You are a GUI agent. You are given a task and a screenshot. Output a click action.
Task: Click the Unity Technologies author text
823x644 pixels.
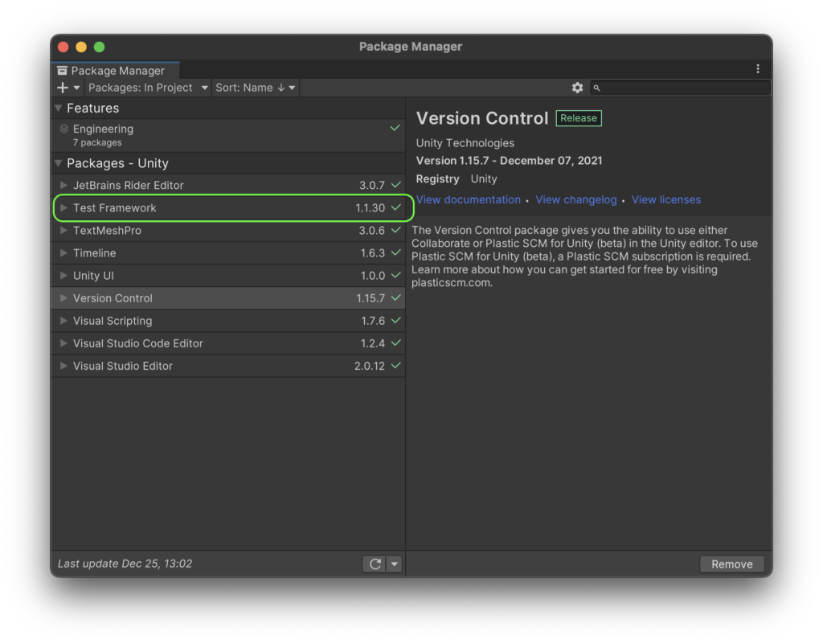click(465, 143)
